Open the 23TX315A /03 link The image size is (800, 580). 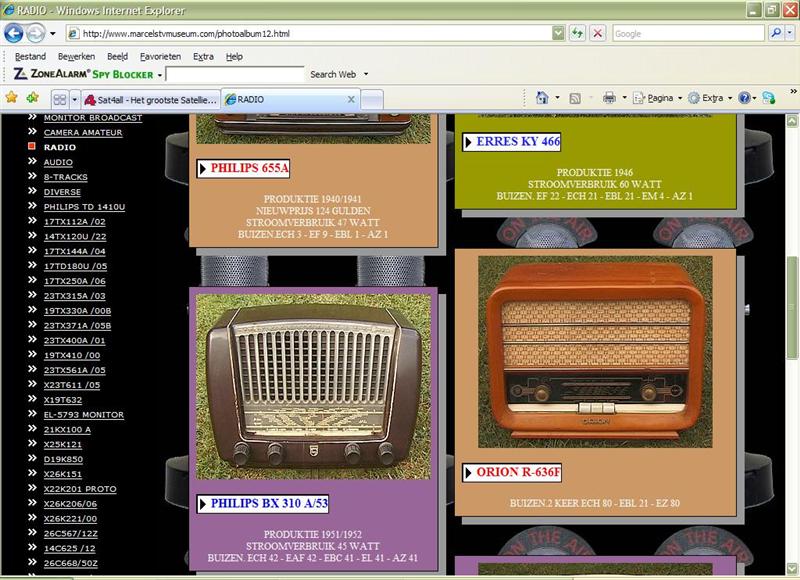pos(74,296)
